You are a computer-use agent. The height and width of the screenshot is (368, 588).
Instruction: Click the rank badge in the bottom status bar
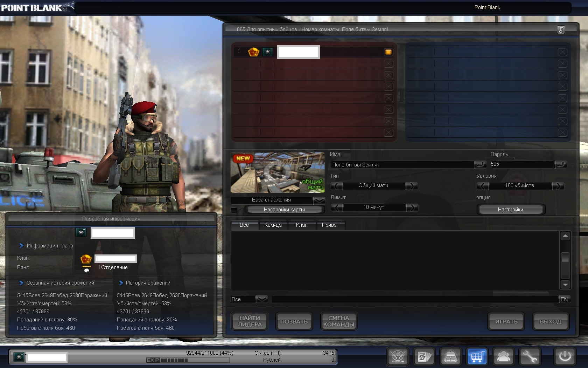(19, 357)
